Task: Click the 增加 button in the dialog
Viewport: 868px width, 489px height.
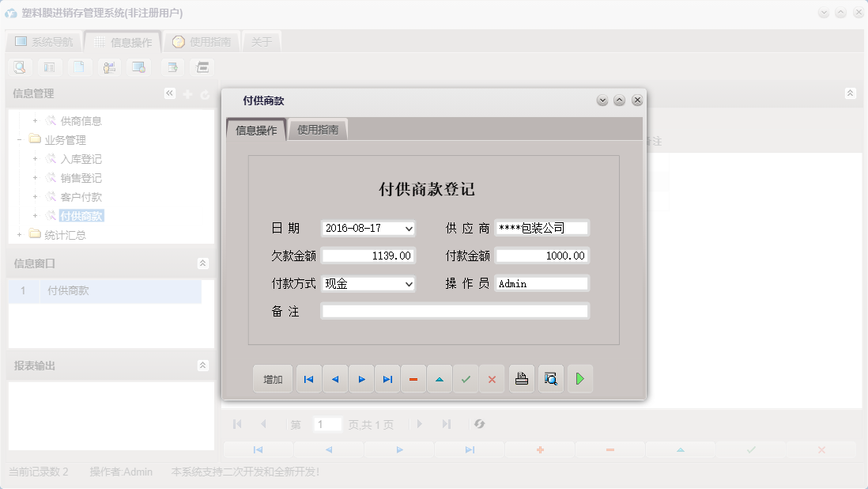Action: click(x=272, y=378)
